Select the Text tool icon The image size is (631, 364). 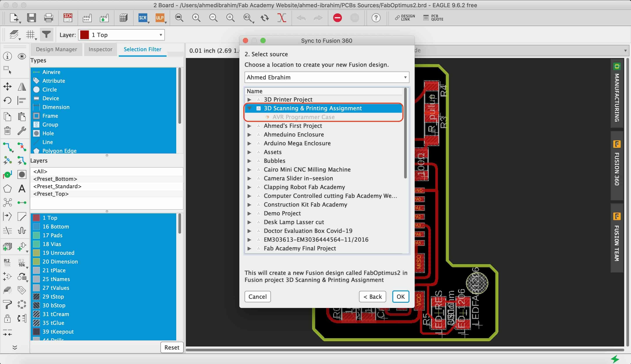click(22, 188)
